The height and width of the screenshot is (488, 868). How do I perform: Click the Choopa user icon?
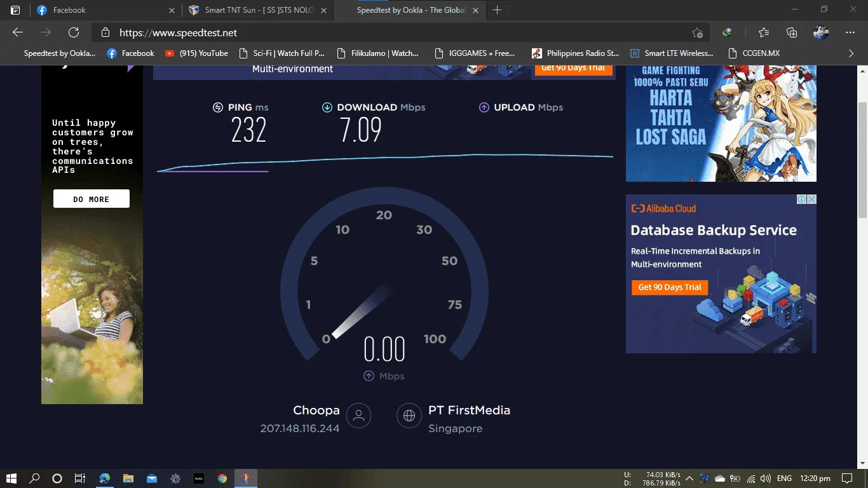359,416
